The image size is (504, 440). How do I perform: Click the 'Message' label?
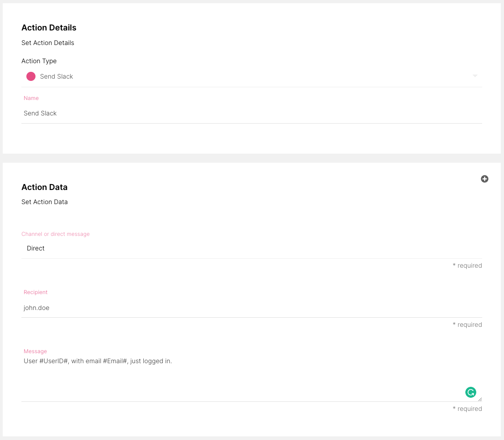(x=35, y=351)
